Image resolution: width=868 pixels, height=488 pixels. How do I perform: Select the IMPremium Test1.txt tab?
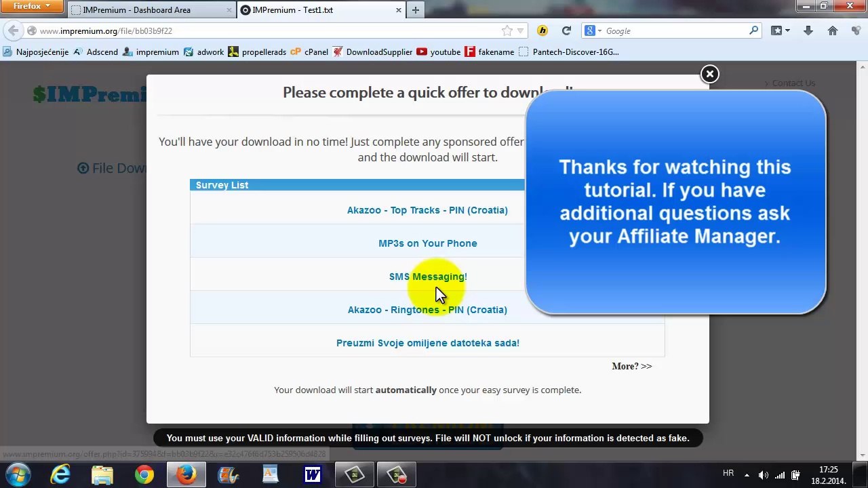[322, 10]
